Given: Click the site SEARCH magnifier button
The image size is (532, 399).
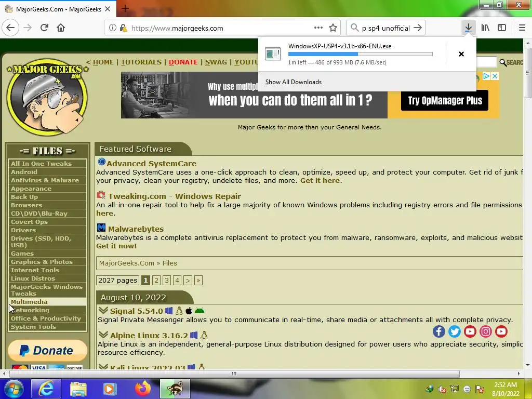Looking at the screenshot, I should tap(511, 62).
